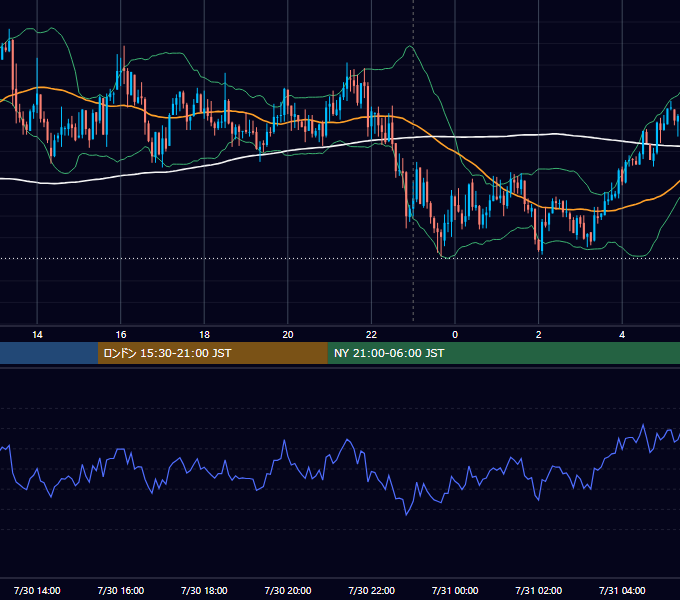Click the blue session bar before London
The width and height of the screenshot is (680, 600).
pyautogui.click(x=49, y=353)
